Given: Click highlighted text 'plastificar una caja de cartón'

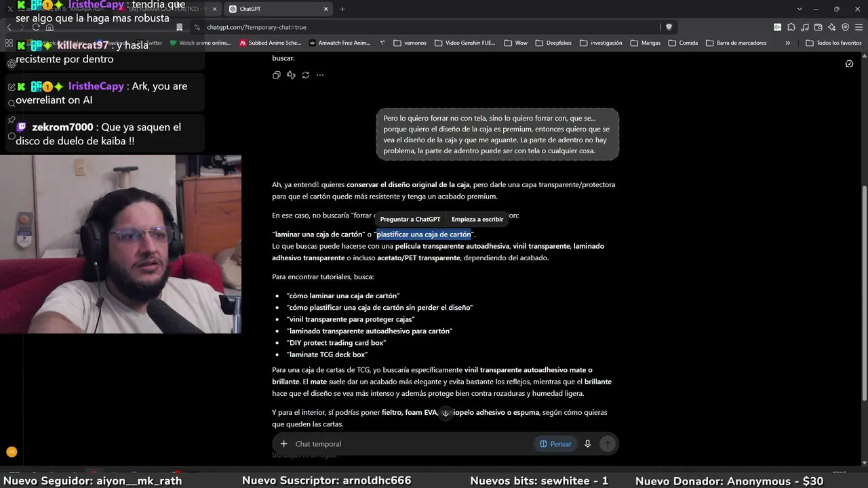Looking at the screenshot, I should [424, 234].
